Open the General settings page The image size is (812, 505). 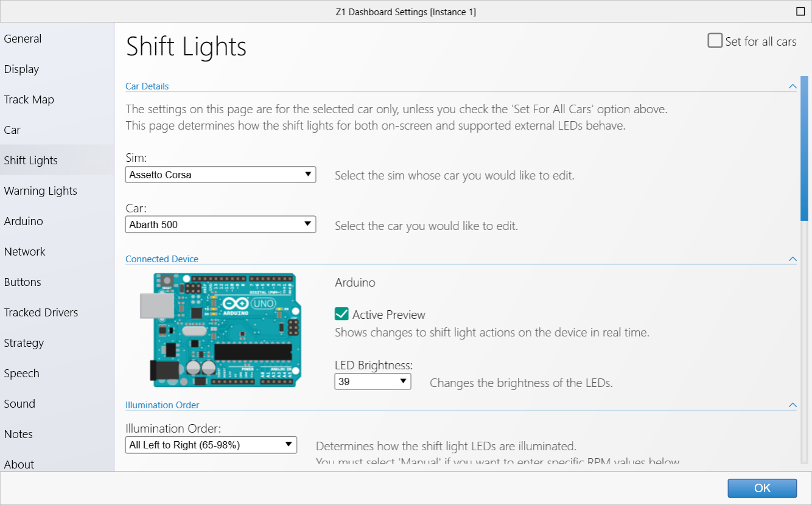23,38
